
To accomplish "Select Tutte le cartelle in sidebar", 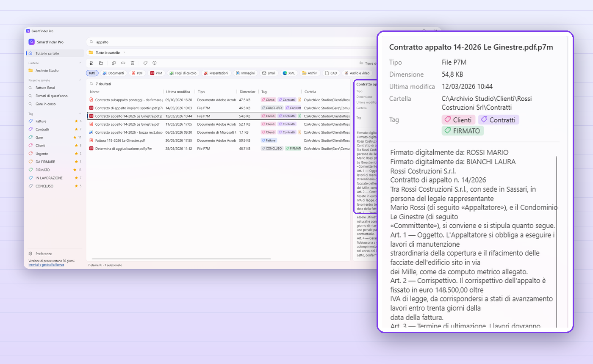I will pos(55,53).
